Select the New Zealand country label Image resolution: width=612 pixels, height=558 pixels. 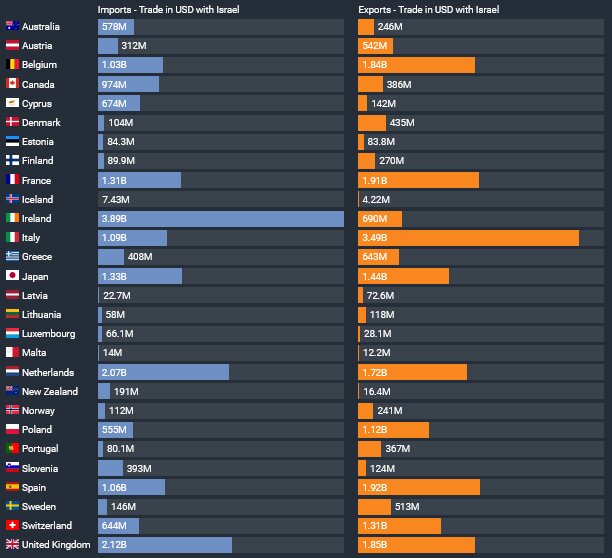click(50, 392)
